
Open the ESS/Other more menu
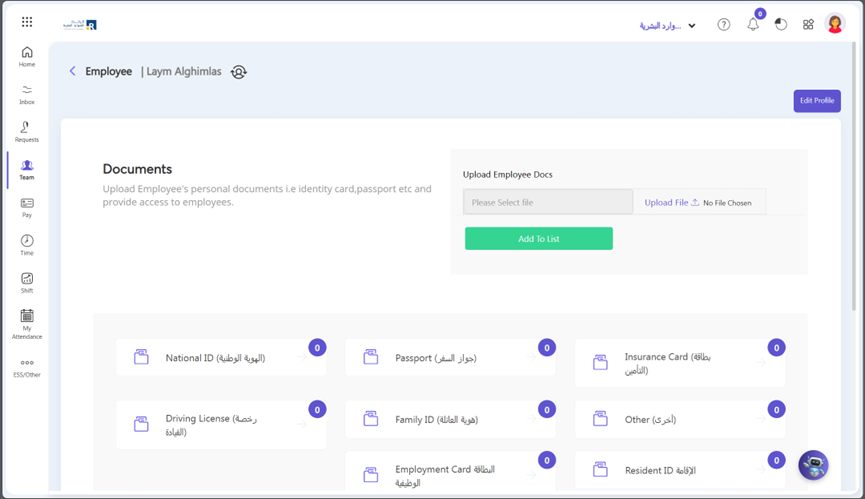(x=27, y=368)
